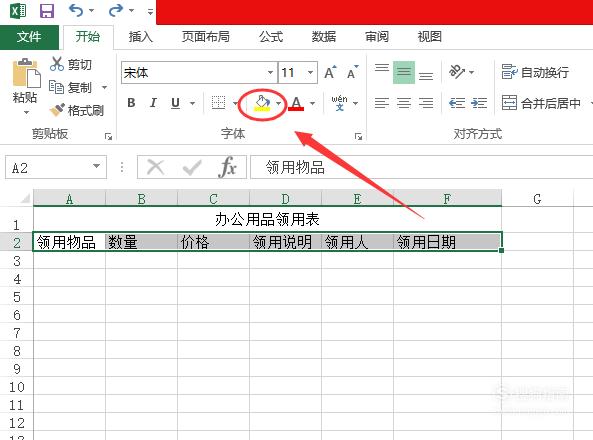Switch to the 开始 tab
Image resolution: width=593 pixels, height=440 pixels.
[x=88, y=37]
